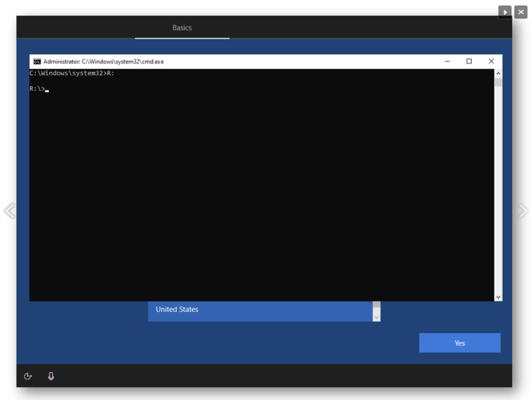Image resolution: width=532 pixels, height=400 pixels.
Task: Close the image viewer overlay
Action: [521, 12]
